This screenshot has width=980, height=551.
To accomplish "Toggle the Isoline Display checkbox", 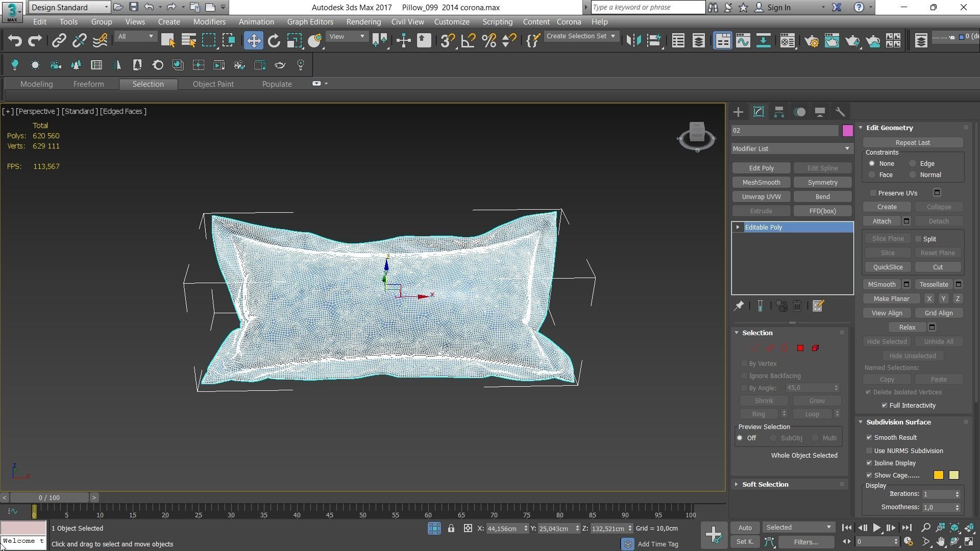I will pos(869,463).
